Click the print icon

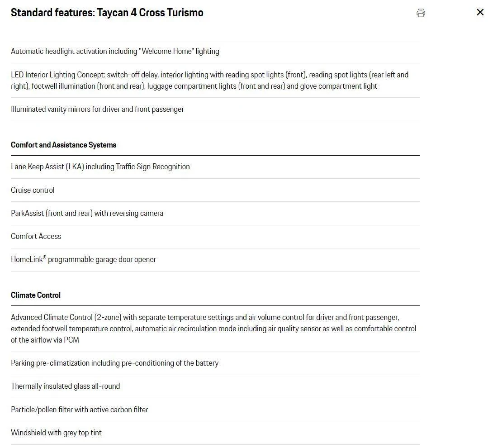421,13
